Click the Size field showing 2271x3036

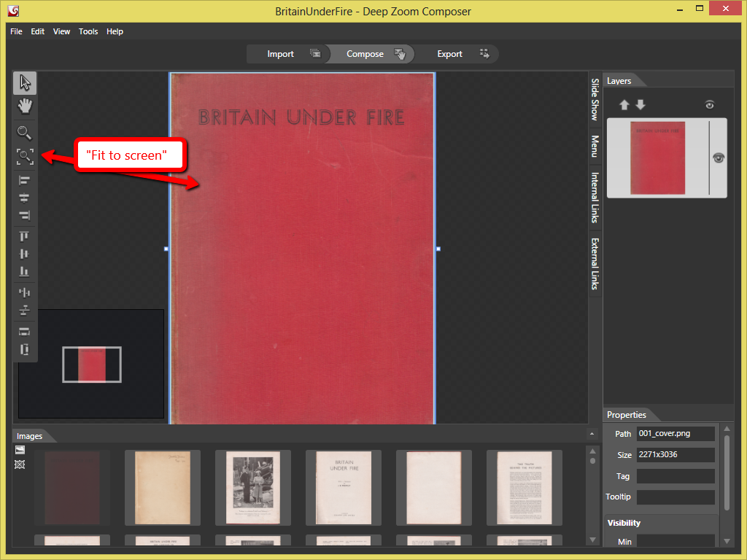click(x=676, y=455)
